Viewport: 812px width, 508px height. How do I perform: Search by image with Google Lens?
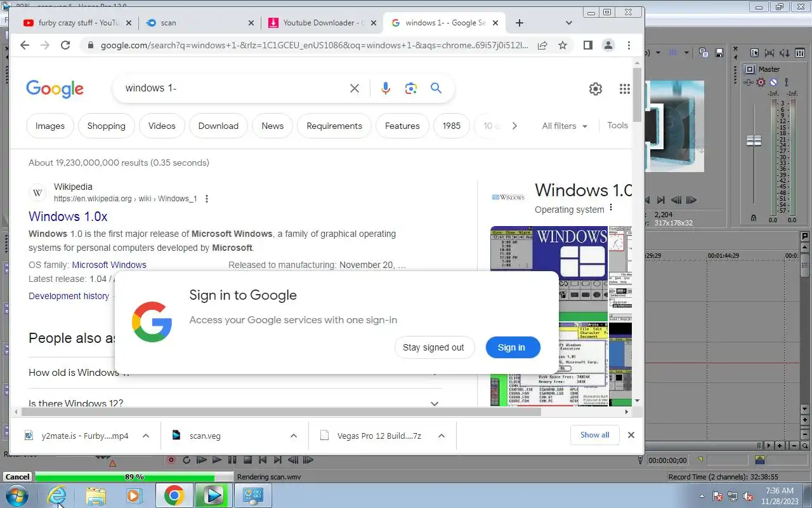[x=411, y=88]
